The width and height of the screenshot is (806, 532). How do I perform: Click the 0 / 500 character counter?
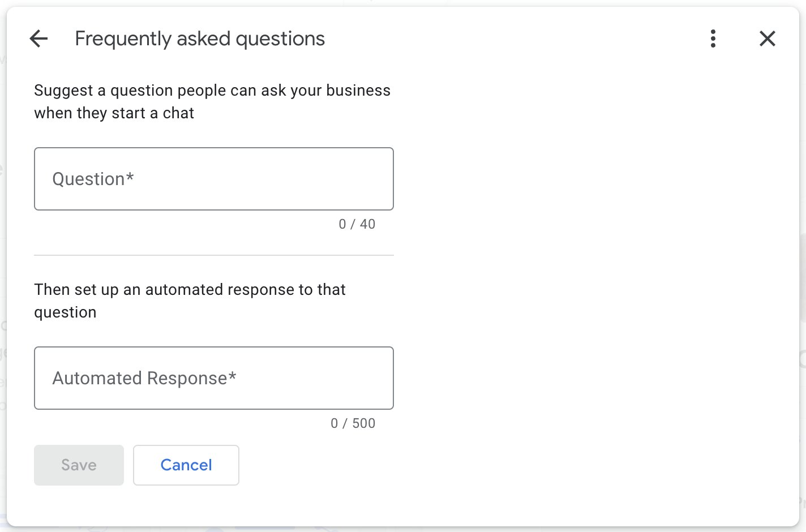(353, 423)
